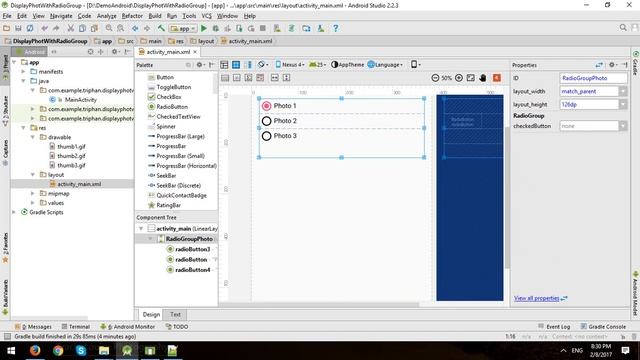Image resolution: width=640 pixels, height=360 pixels.
Task: Click the search magnifier in top right
Action: tap(623, 28)
